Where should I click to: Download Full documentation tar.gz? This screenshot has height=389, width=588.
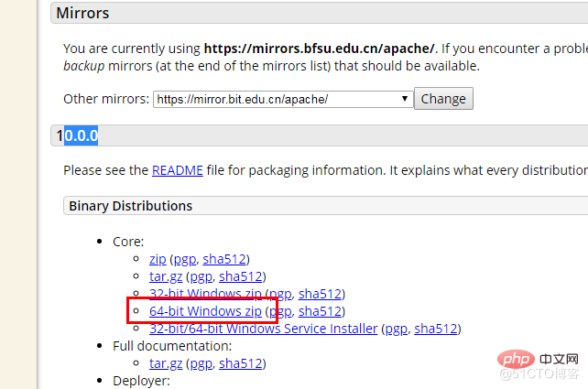click(166, 363)
